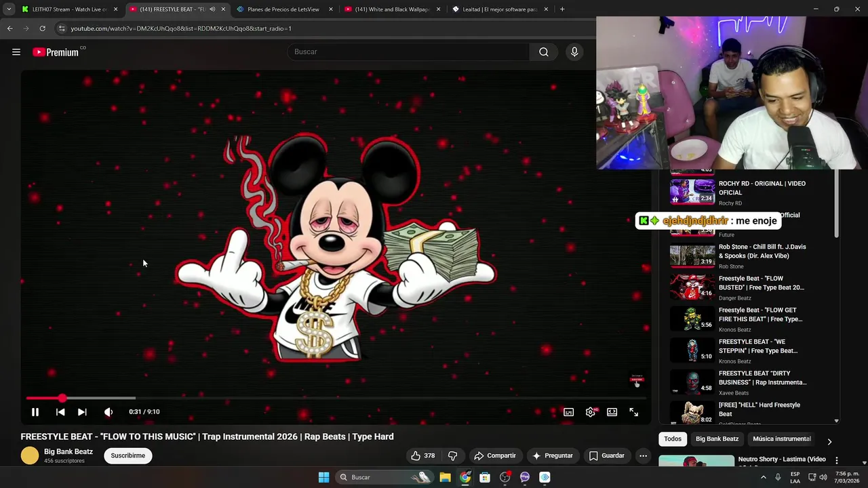Select the 'Música instrumental' filter chip
Image resolution: width=868 pixels, height=488 pixels.
click(781, 439)
